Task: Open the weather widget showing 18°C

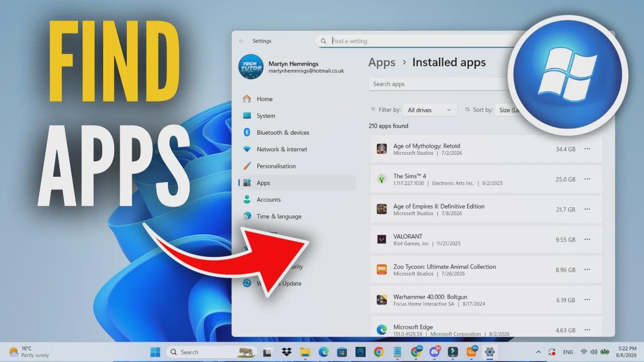Action: coord(29,352)
